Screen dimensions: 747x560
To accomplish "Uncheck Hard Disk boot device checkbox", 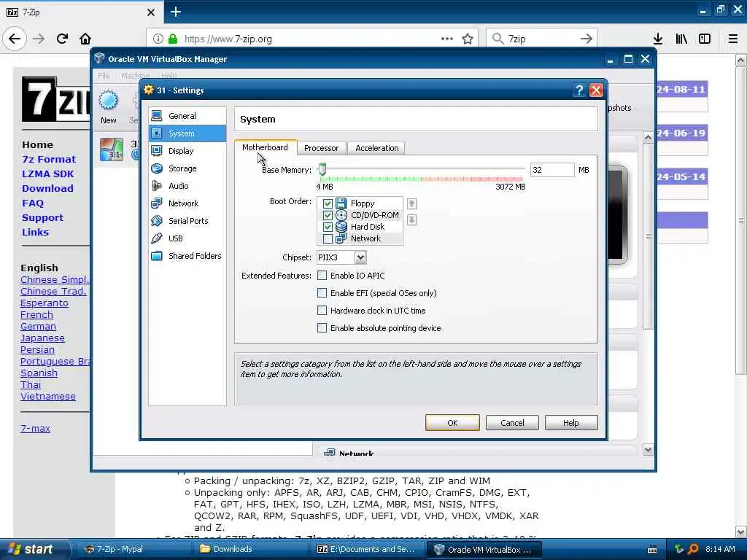I will click(328, 227).
